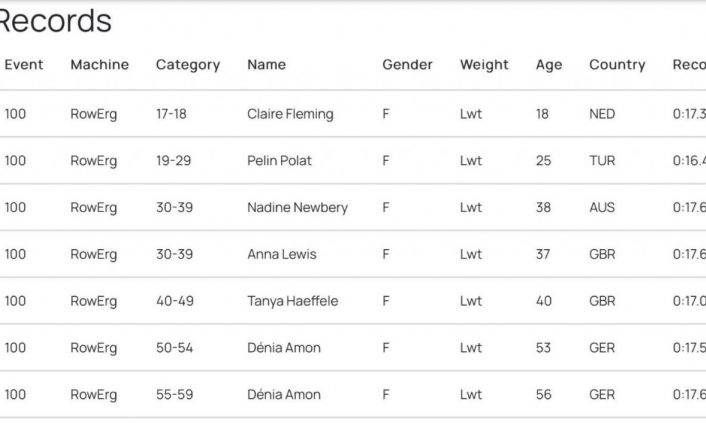The image size is (706, 431).
Task: Select the name Pelin Polat
Action: [x=278, y=161]
